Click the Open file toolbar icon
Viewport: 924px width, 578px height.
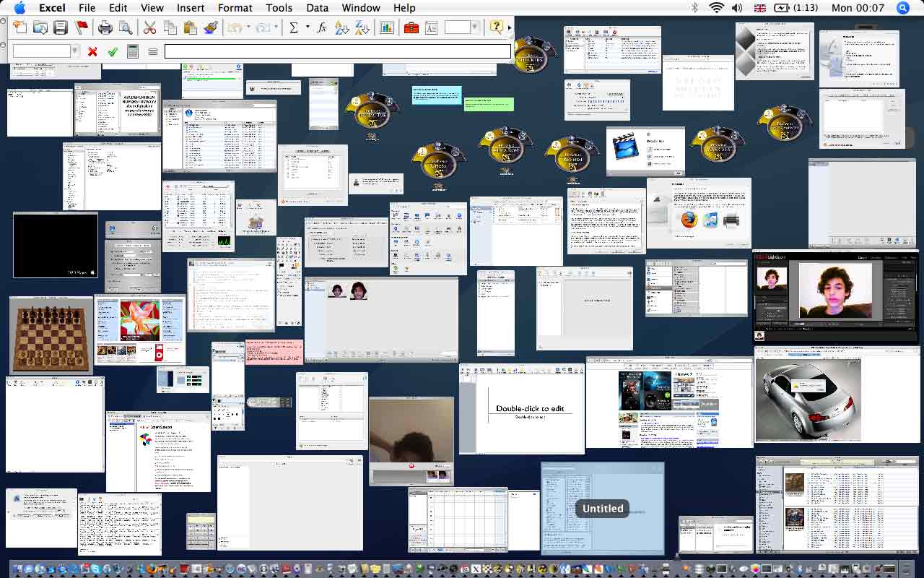pos(40,27)
